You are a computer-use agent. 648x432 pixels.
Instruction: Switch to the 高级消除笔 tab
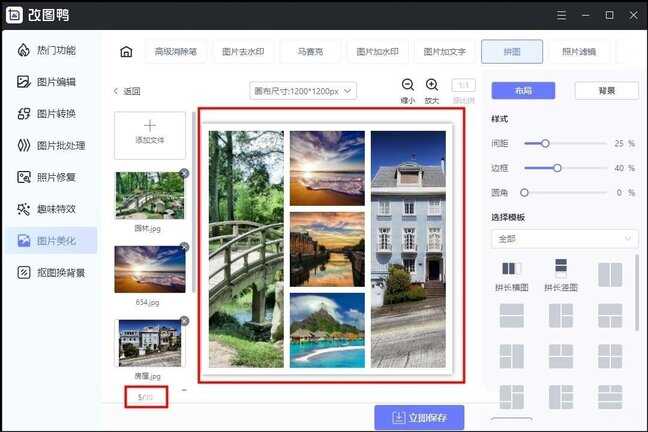(176, 52)
